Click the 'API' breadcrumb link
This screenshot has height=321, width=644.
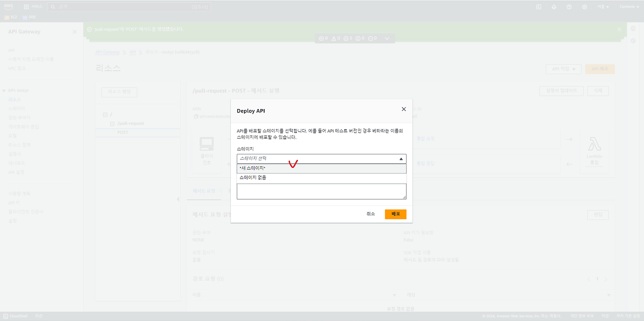(x=132, y=52)
